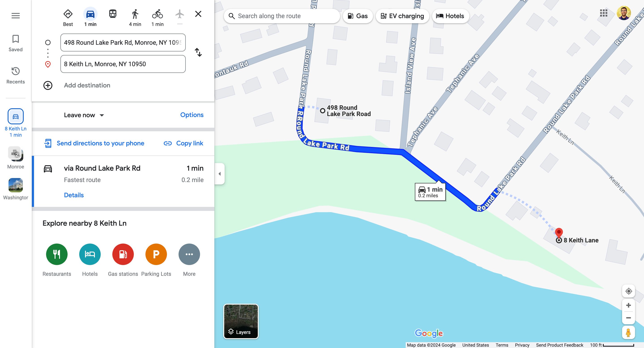Screen dimensions: 644x348
Task: Open the Leave now dropdown
Action: click(x=84, y=115)
